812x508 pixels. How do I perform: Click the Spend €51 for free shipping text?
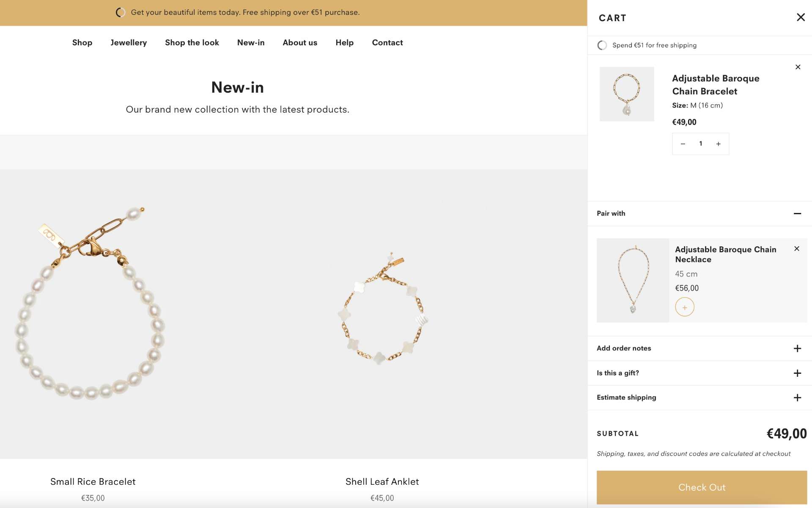[x=654, y=45]
